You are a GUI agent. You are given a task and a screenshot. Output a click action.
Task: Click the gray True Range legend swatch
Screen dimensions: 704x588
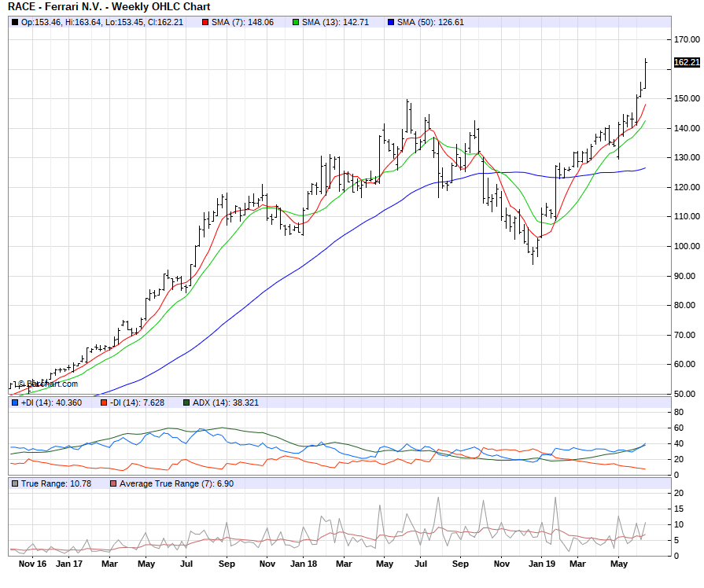pos(15,483)
